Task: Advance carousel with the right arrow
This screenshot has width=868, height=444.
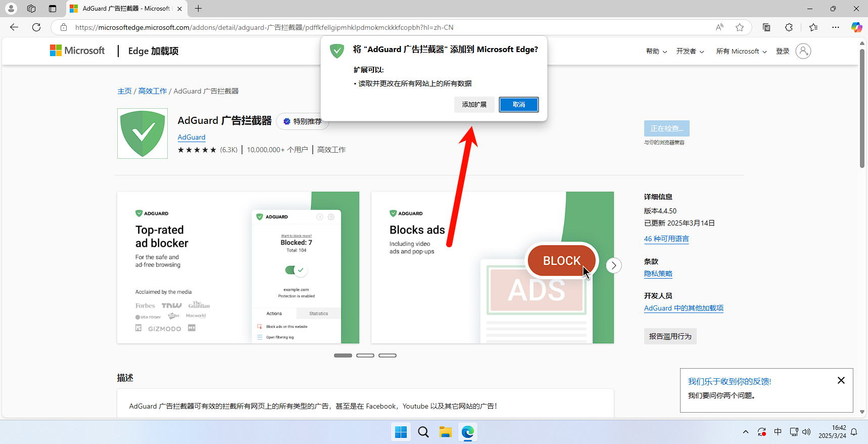Action: (x=613, y=265)
